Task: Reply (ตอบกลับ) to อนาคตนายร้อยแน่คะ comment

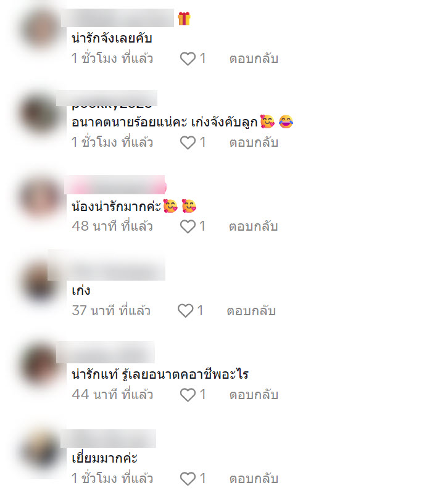Action: click(x=254, y=142)
